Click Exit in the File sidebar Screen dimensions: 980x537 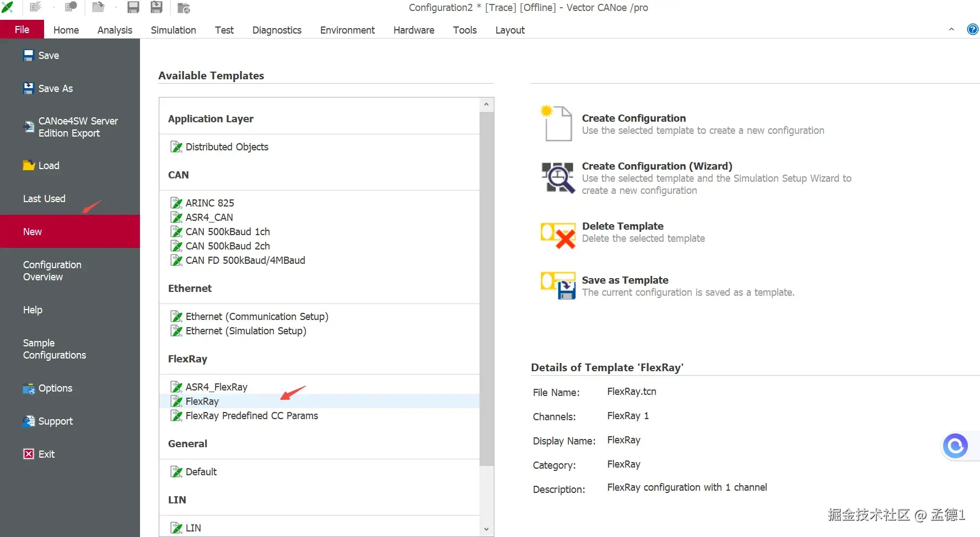[70, 454]
